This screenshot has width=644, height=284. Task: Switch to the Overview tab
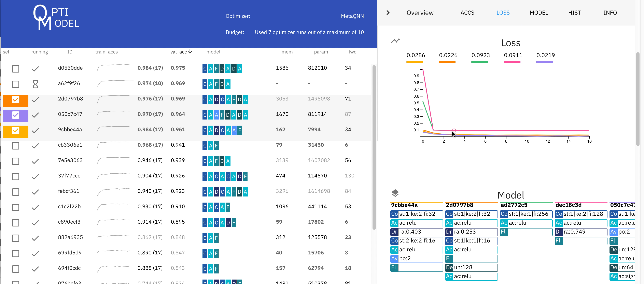[x=420, y=13]
